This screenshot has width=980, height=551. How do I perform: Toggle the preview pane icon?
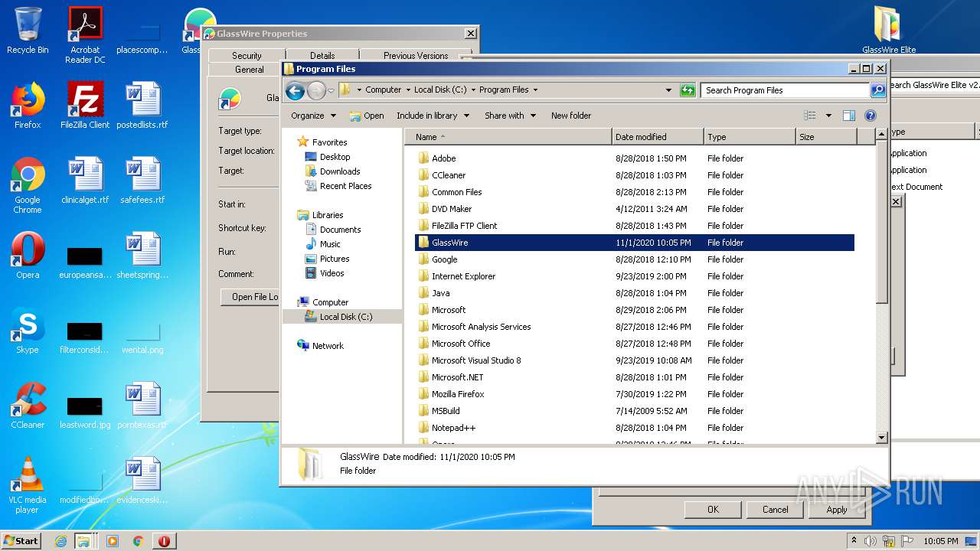[848, 116]
